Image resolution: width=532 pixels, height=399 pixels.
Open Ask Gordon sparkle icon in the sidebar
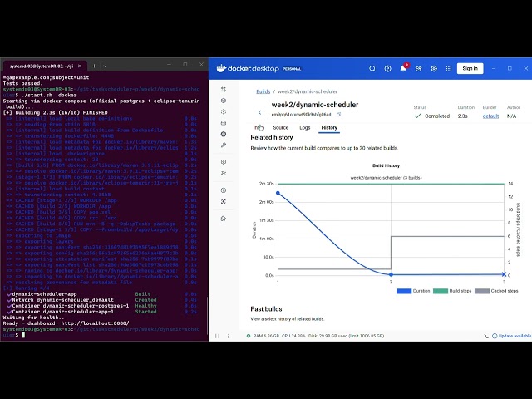pyautogui.click(x=224, y=90)
